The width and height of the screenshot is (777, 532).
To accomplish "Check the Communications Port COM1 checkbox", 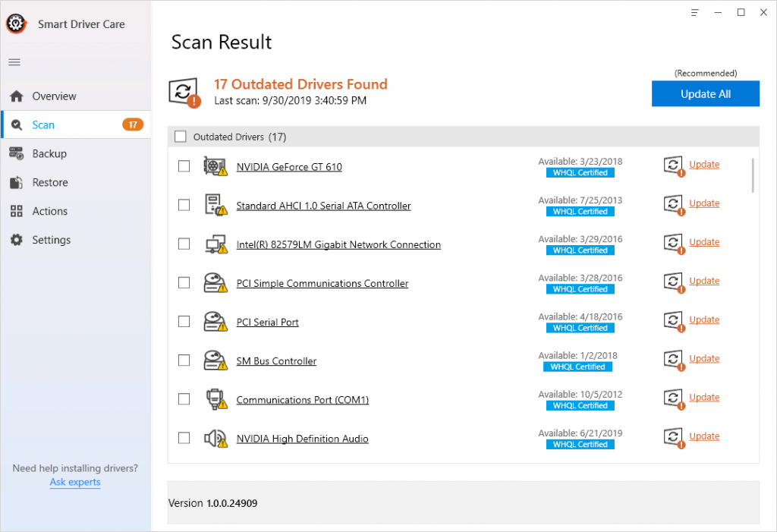I will click(x=184, y=399).
